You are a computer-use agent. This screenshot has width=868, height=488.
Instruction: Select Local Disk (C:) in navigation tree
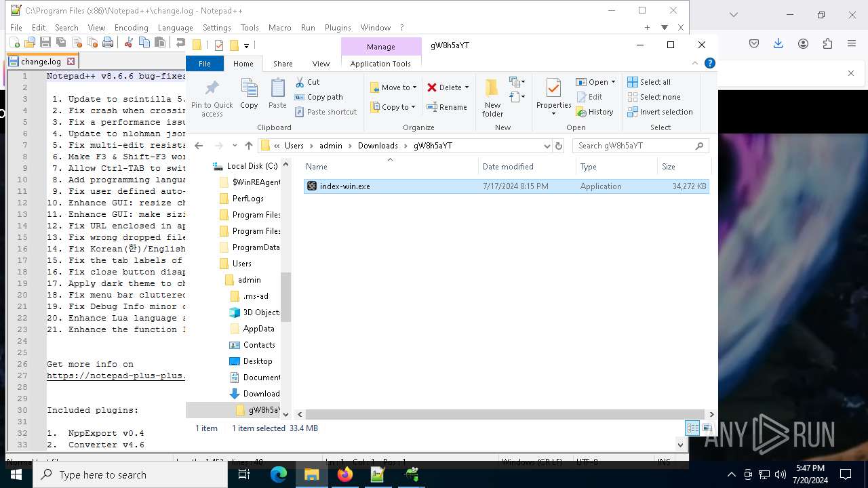[245, 166]
